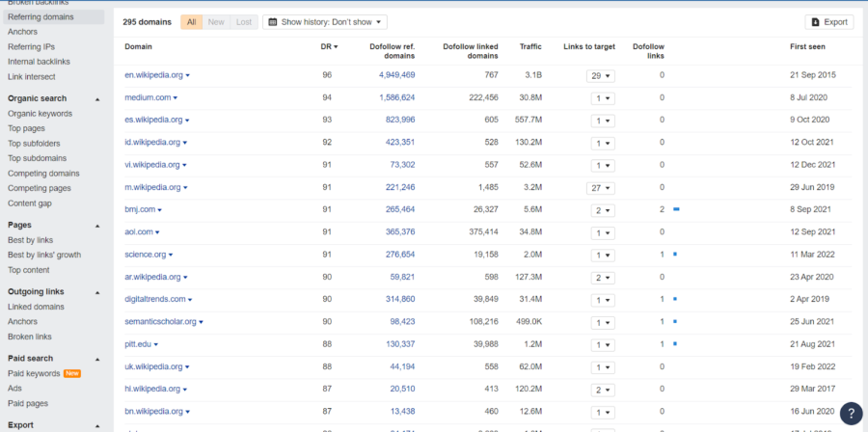This screenshot has width=868, height=432.
Task: Click the bmj.com dofollow links bar
Action: point(676,209)
